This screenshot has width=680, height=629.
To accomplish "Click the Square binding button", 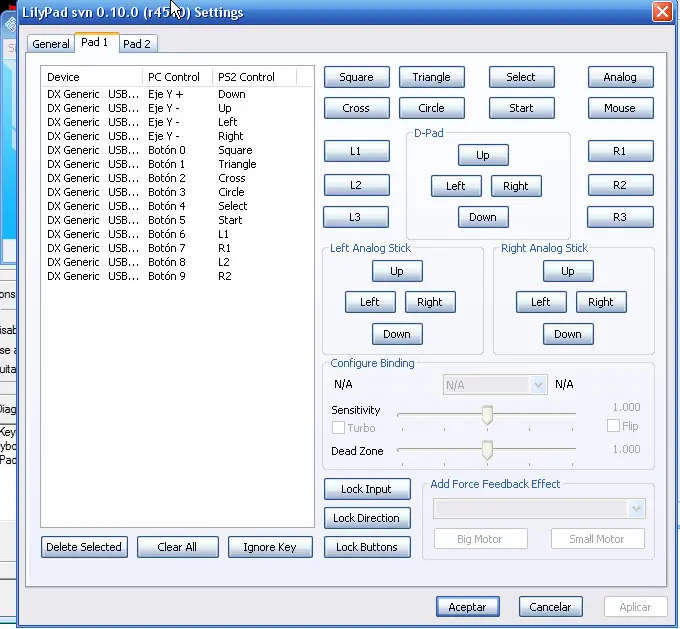I will coord(356,77).
